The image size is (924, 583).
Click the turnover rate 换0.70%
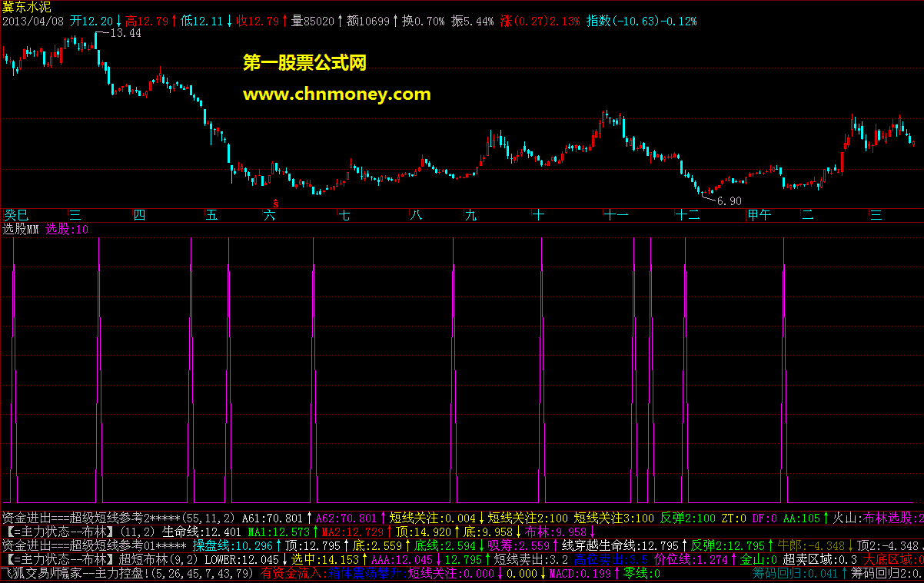pos(424,21)
